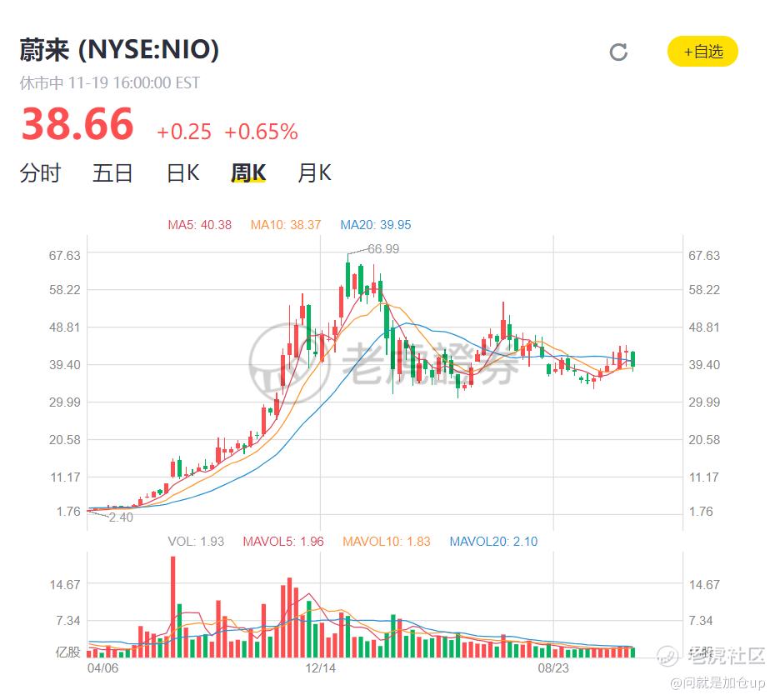The width and height of the screenshot is (780, 700).
Task: Click the tallest red volume bar
Action: tap(173, 607)
